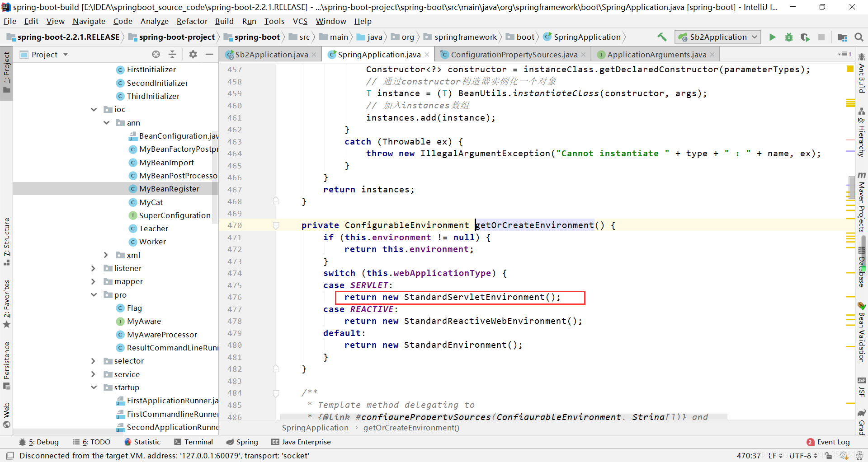Open Project Structure icon in toolbar
The image size is (868, 462).
[x=842, y=37]
